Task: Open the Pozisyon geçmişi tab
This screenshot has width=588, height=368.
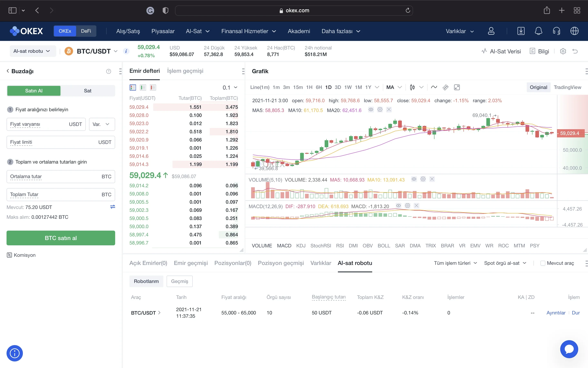Action: [281, 263]
